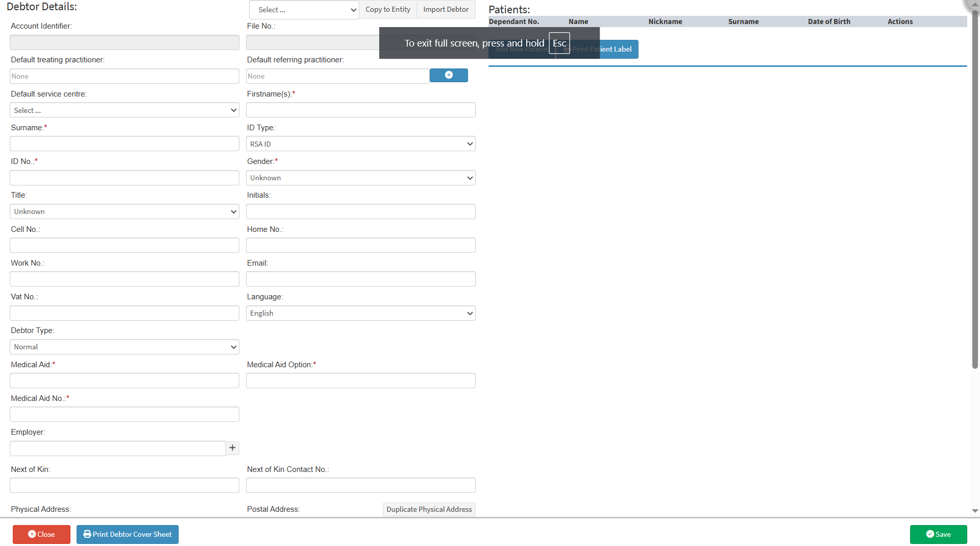The image size is (980, 546).
Task: Add employer with the plus icon
Action: point(232,448)
